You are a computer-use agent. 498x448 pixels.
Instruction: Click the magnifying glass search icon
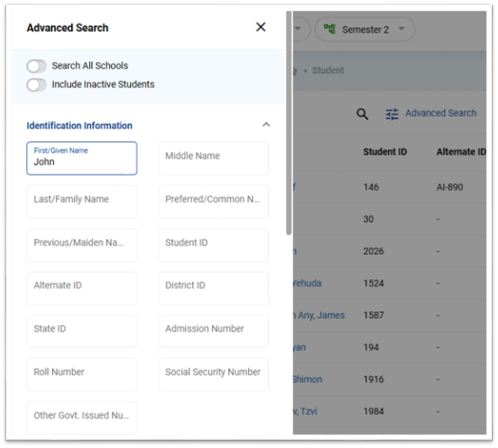[x=362, y=114]
